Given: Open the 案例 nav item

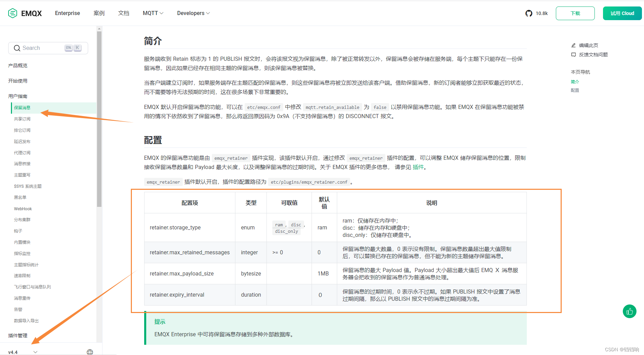Looking at the screenshot, I should tap(99, 13).
